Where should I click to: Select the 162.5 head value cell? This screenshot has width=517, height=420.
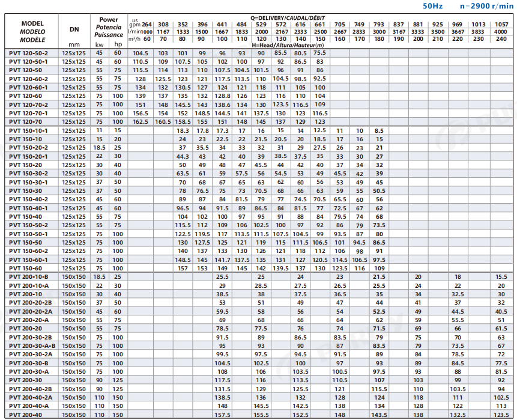pyautogui.click(x=141, y=122)
